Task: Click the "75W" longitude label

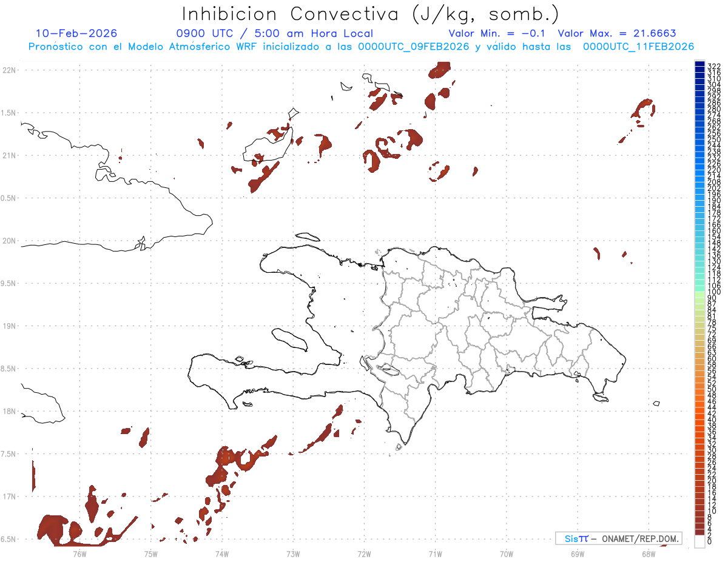Action: (151, 553)
